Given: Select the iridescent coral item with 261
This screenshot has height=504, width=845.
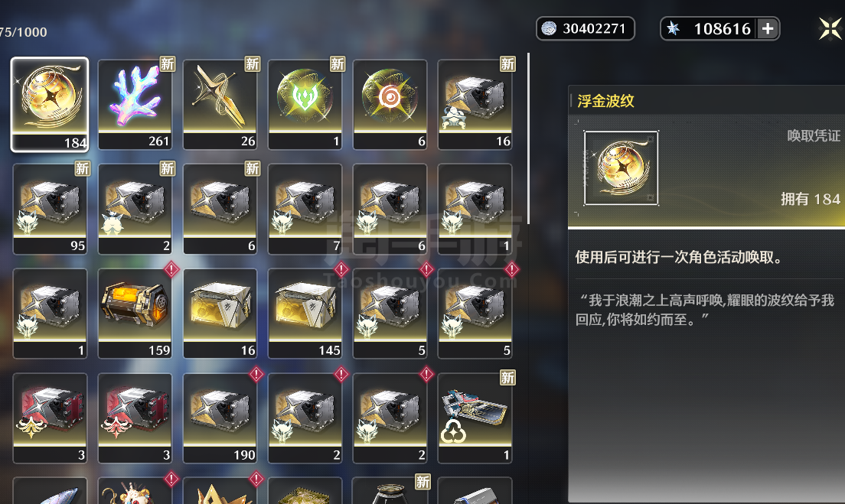Looking at the screenshot, I should coord(135,105).
